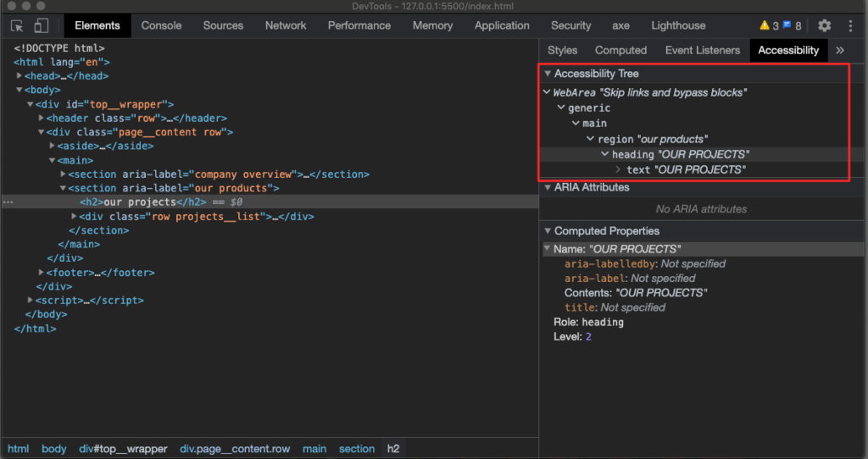Open the Lighthouse tab
This screenshot has height=459, width=868.
click(x=678, y=25)
